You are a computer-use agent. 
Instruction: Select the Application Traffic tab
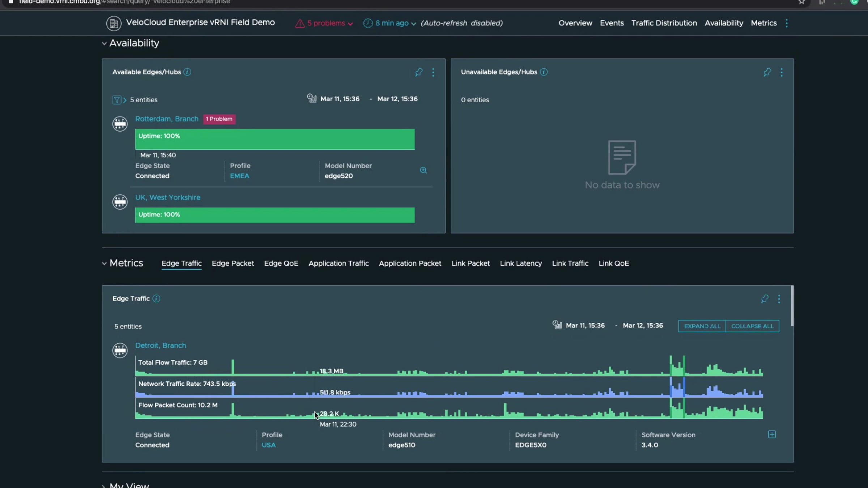(x=339, y=264)
